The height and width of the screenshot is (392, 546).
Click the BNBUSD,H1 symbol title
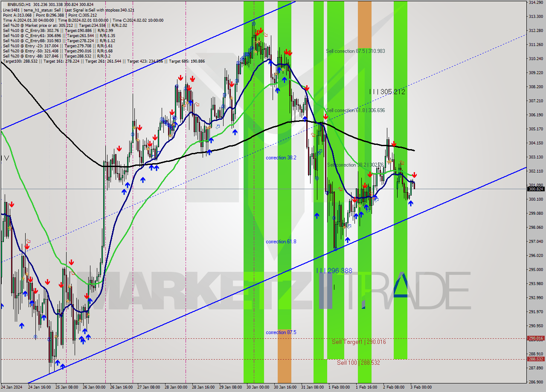pyautogui.click(x=19, y=4)
